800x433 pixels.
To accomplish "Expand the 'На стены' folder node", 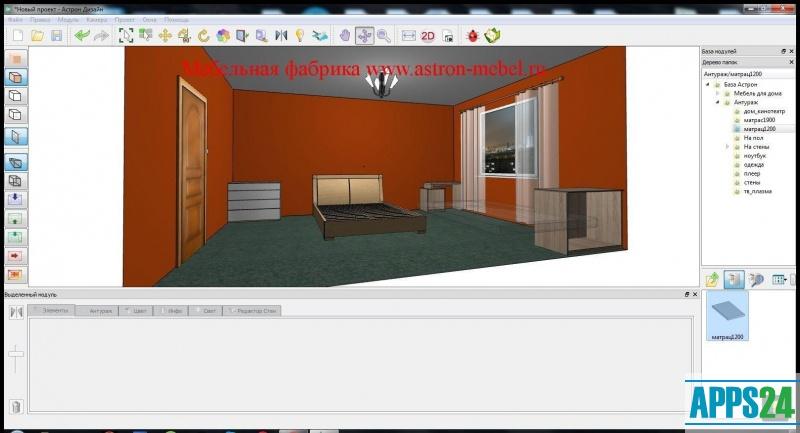I will point(727,147).
